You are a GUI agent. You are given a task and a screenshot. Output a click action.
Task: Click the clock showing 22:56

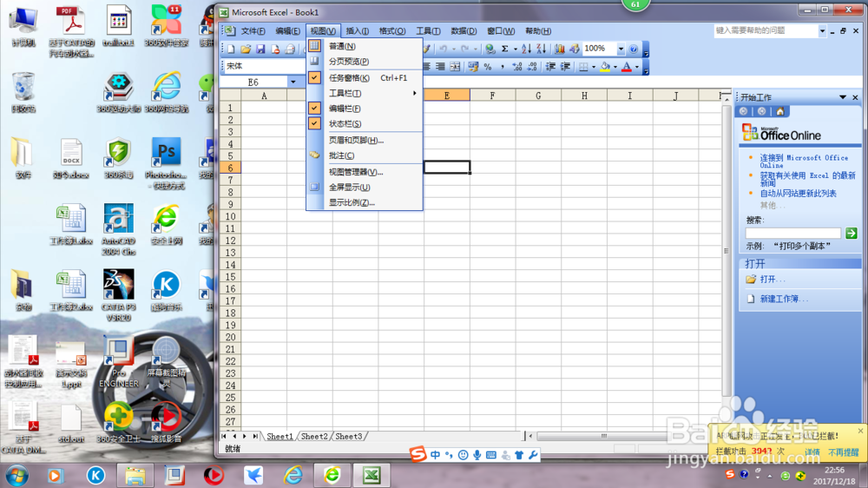(834, 471)
